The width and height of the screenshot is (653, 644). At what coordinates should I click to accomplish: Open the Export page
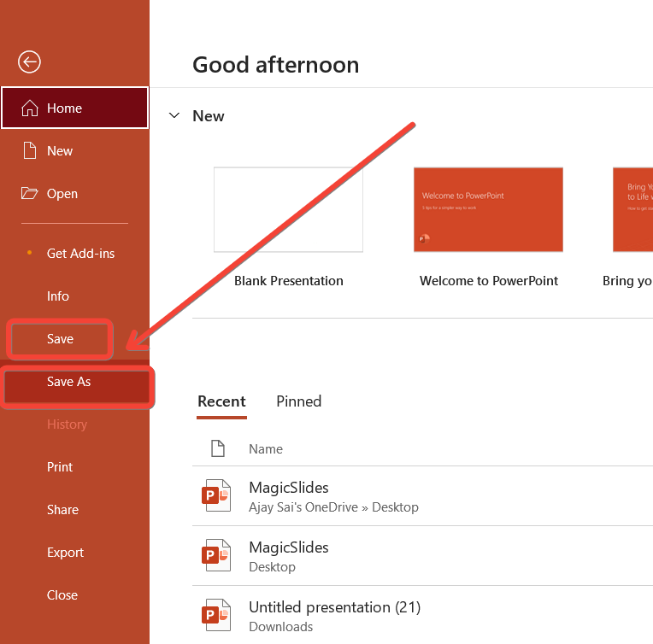click(x=74, y=553)
